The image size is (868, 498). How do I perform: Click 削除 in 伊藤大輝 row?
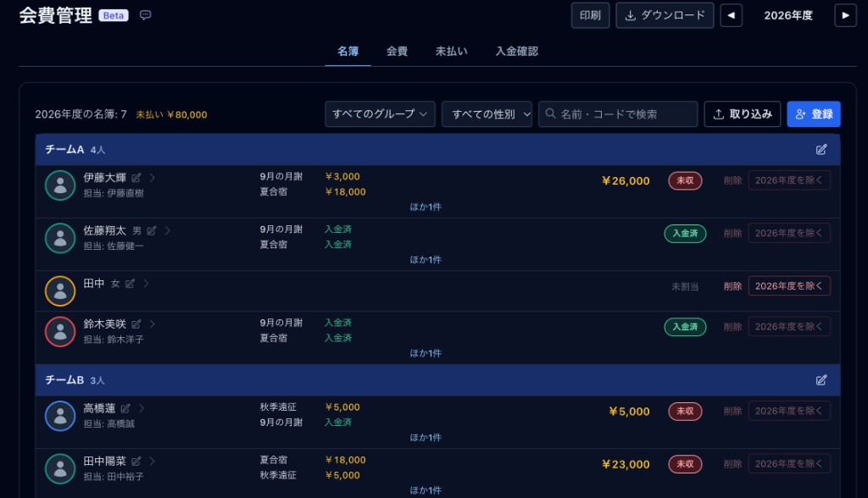pyautogui.click(x=733, y=180)
